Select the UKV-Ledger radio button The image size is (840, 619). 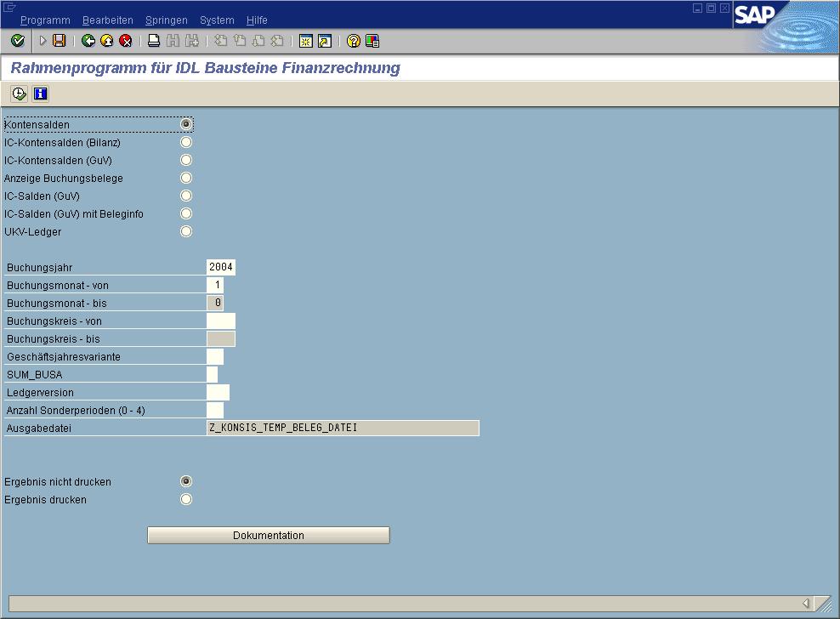coord(186,231)
